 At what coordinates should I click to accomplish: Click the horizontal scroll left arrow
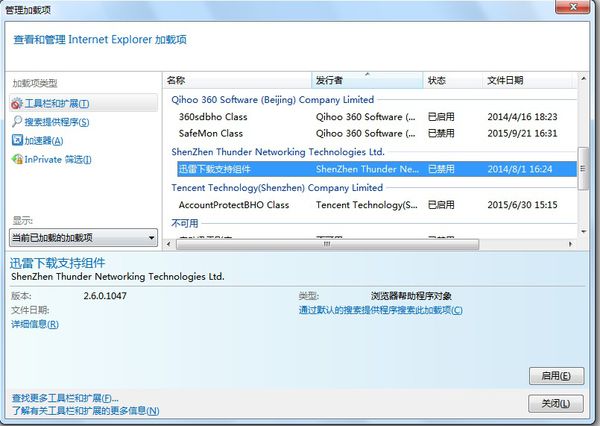pyautogui.click(x=168, y=244)
